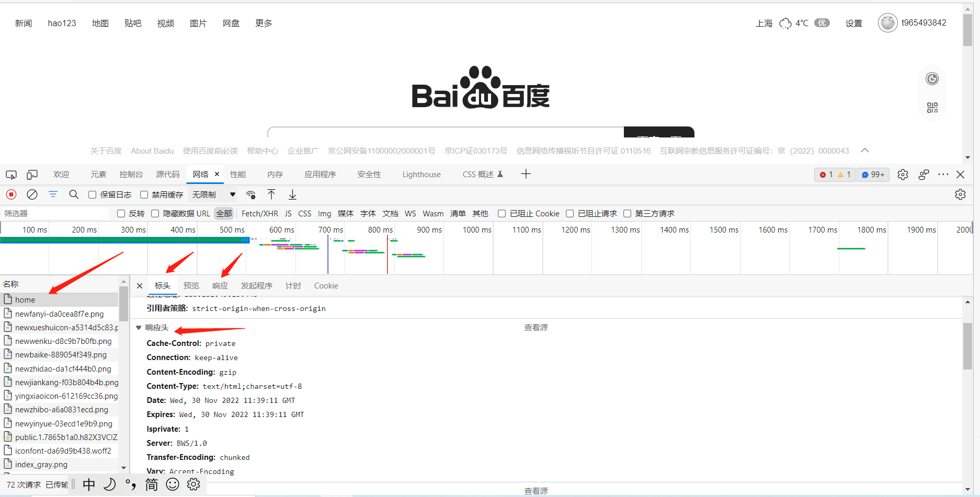Click the Baidu QR code icon
980x497 pixels.
click(x=932, y=108)
